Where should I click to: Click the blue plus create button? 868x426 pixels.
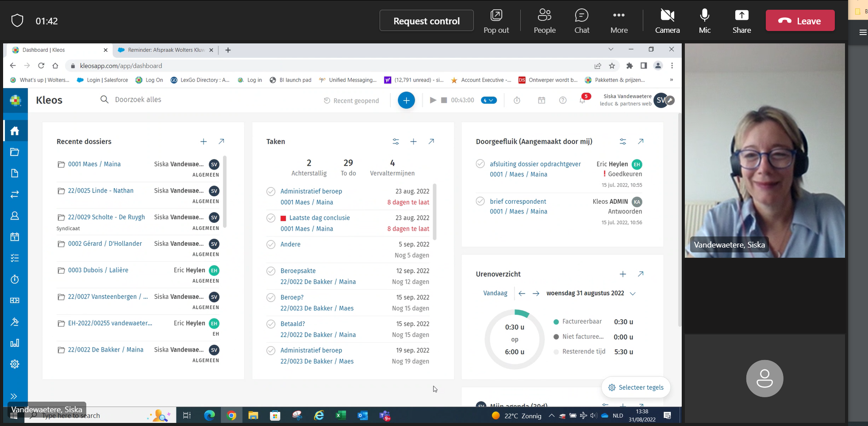pyautogui.click(x=406, y=101)
